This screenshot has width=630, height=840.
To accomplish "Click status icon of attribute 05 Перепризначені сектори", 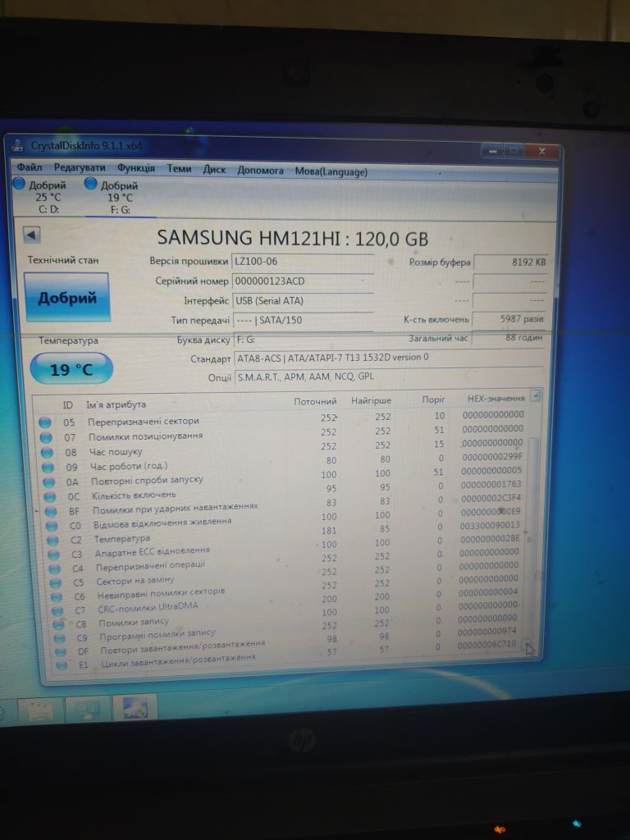I will click(x=45, y=422).
